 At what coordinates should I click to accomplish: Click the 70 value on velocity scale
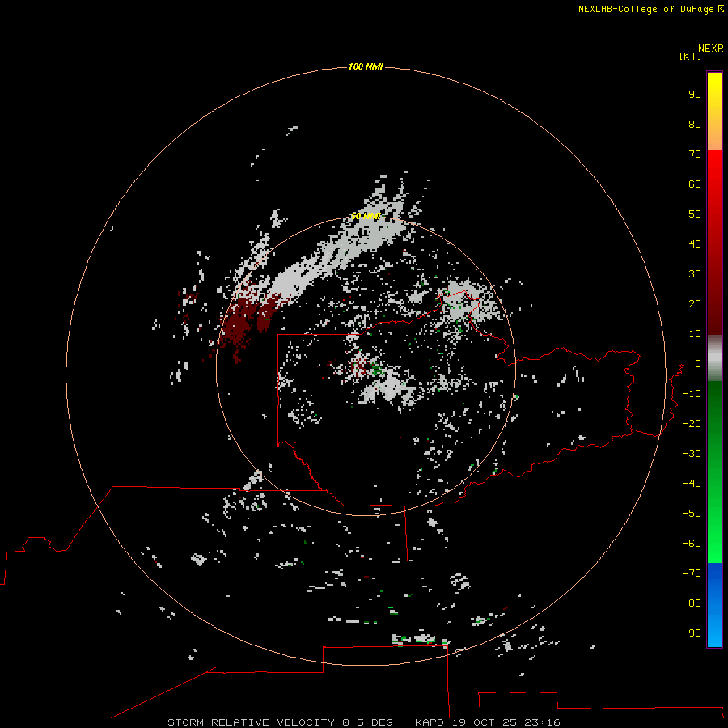point(695,154)
